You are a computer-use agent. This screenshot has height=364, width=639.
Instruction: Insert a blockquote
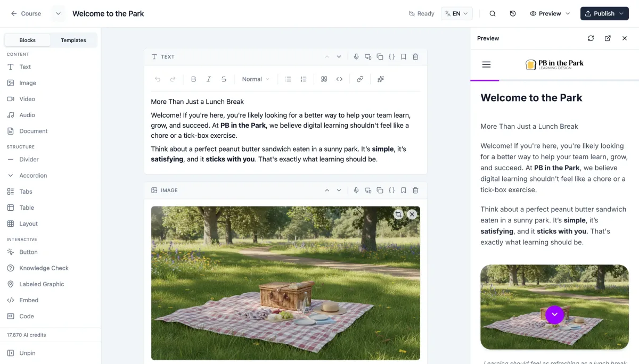click(324, 79)
